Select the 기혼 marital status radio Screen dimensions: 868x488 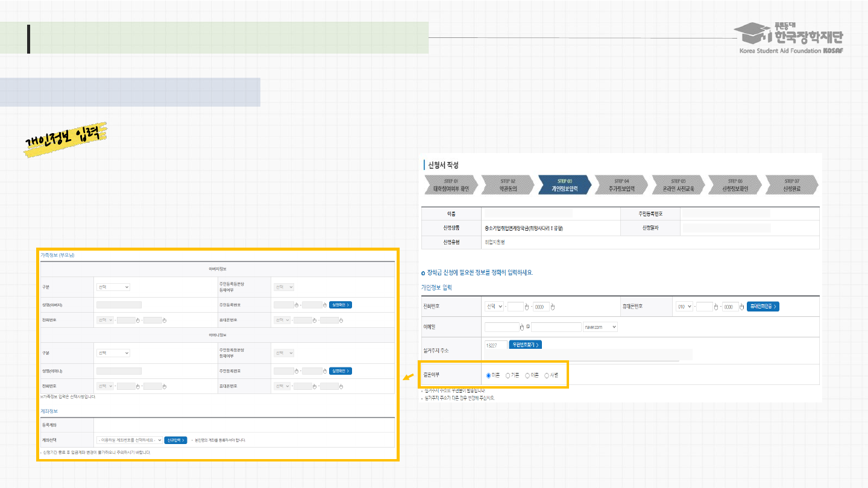508,375
